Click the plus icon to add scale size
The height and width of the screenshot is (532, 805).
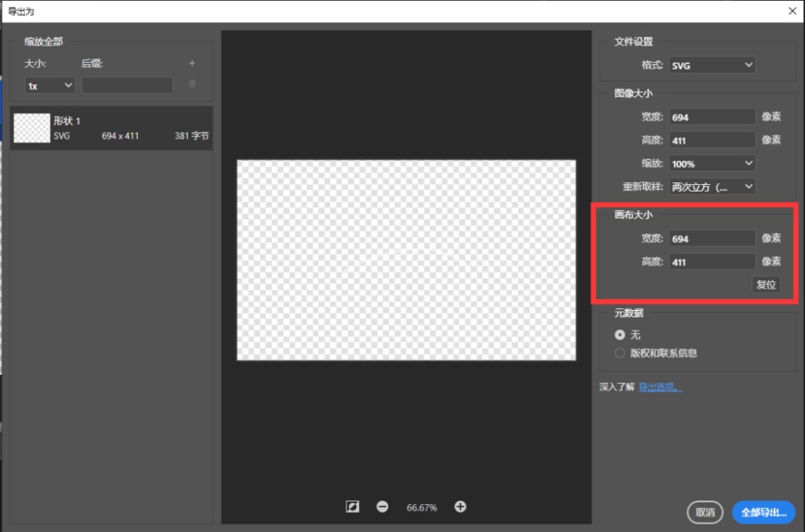point(192,63)
